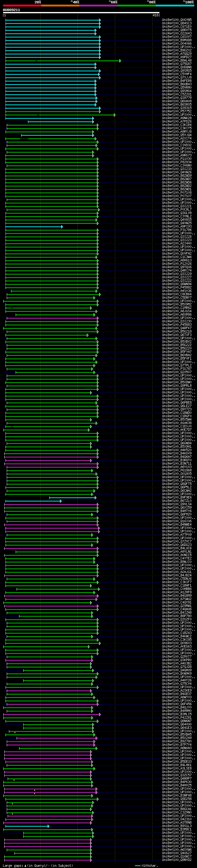Select label UniRef100_B5DEU3
Viewport: 197px width, 868px height.
point(177,761)
